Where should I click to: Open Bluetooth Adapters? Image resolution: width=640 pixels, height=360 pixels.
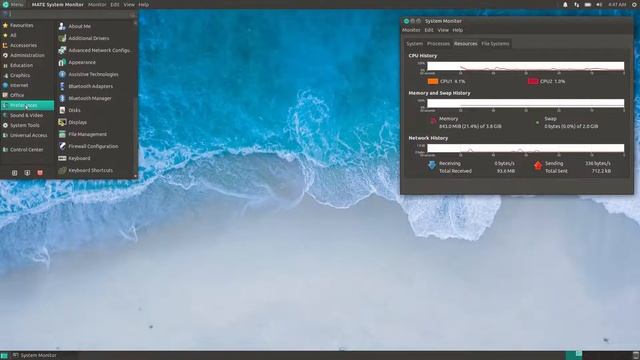pos(95,86)
